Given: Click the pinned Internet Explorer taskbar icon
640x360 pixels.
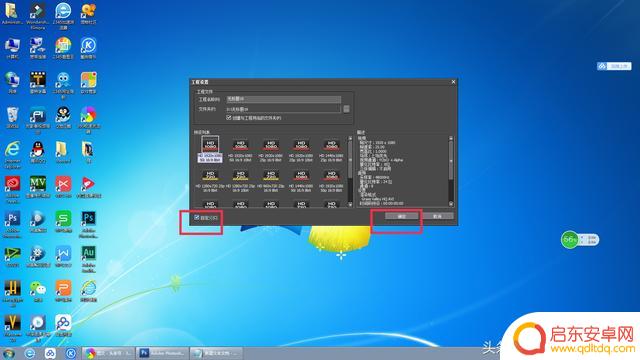Looking at the screenshot, I should 30,353.
